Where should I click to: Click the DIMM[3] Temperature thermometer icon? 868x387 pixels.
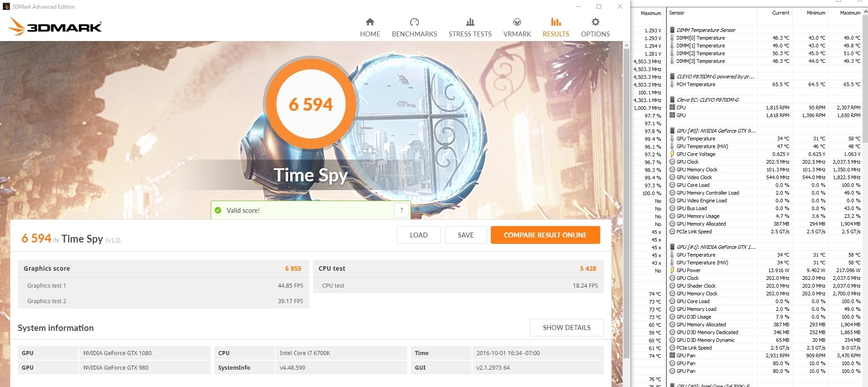pyautogui.click(x=672, y=61)
